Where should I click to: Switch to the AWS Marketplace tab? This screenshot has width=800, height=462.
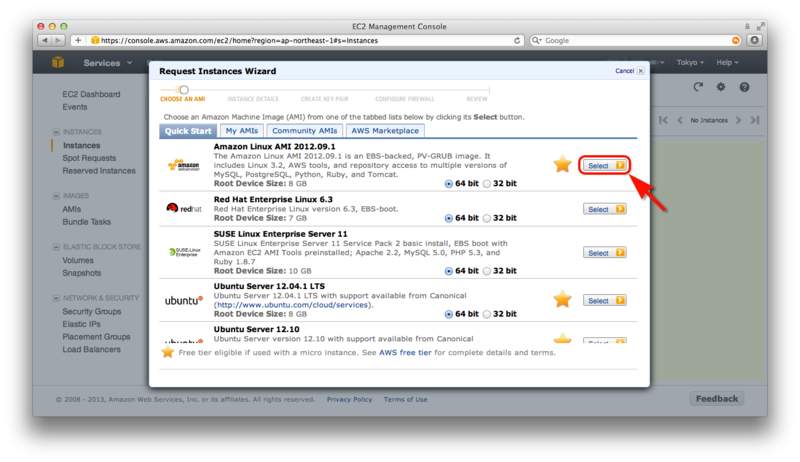385,131
